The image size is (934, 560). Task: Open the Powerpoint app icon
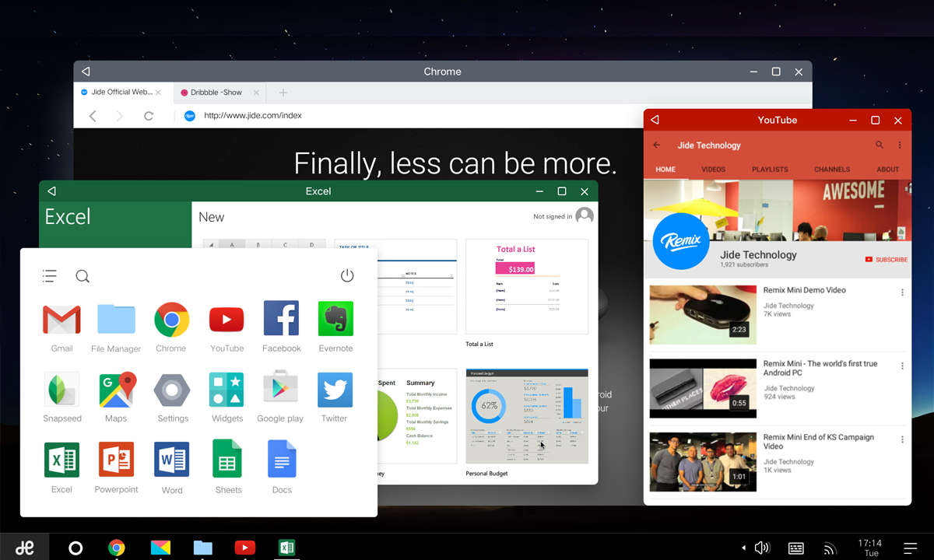(116, 459)
